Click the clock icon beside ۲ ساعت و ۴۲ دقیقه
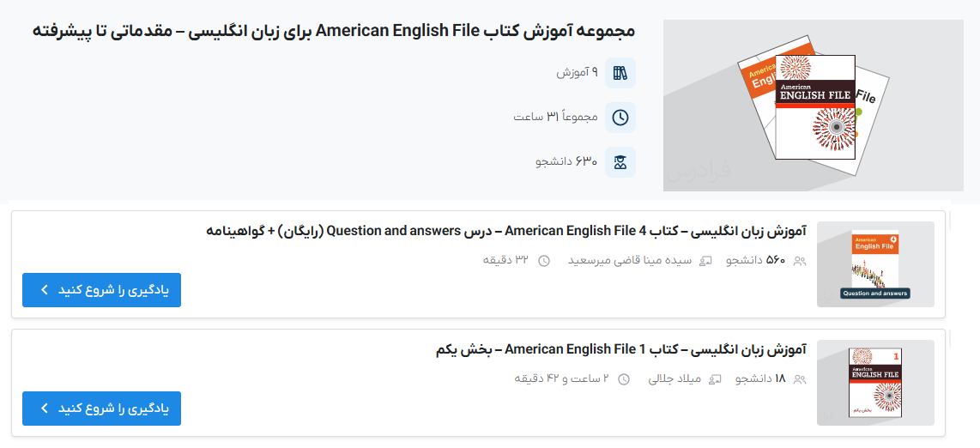This screenshot has width=980, height=448. 624,379
